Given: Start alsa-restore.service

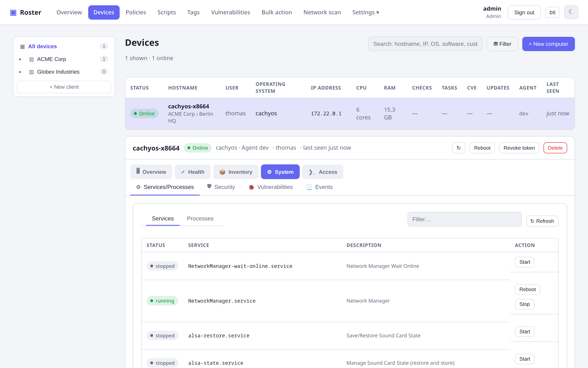Looking at the screenshot, I should pyautogui.click(x=525, y=331).
